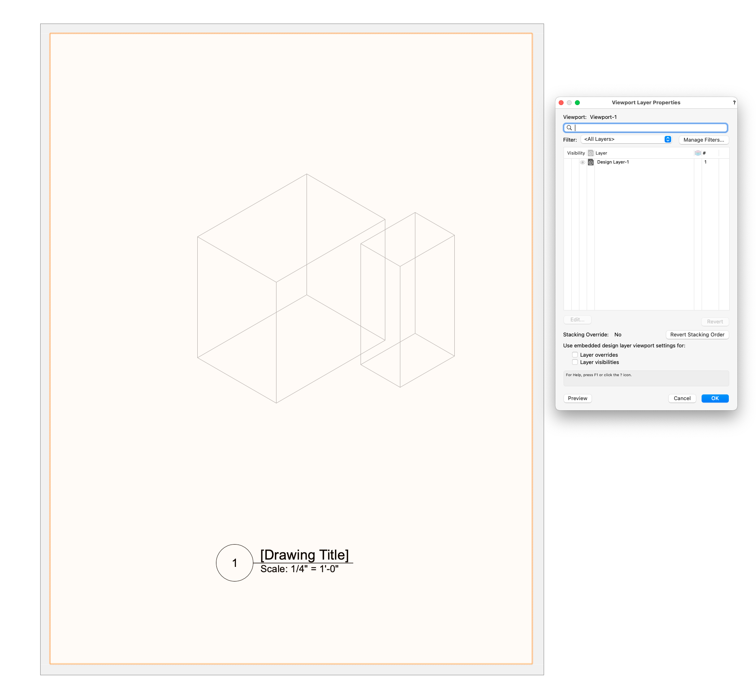Viewport: 756px width, 700px height.
Task: Click the disabled Edit button
Action: point(577,319)
